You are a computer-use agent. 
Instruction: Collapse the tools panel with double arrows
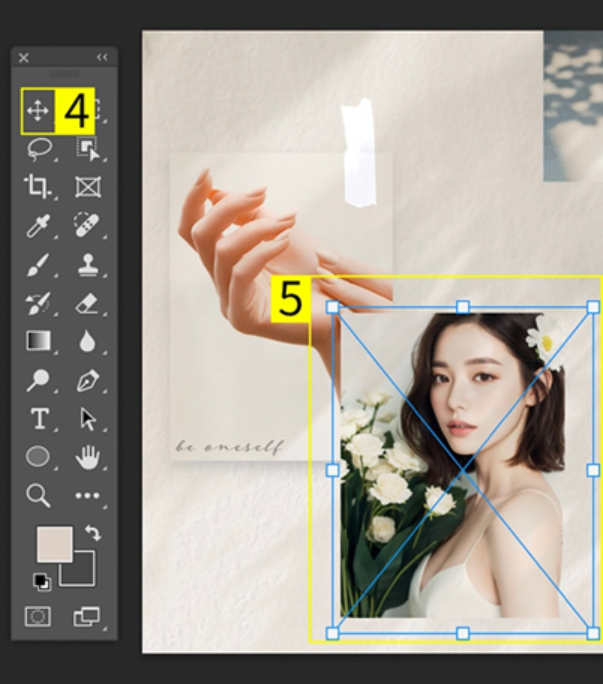click(x=102, y=57)
